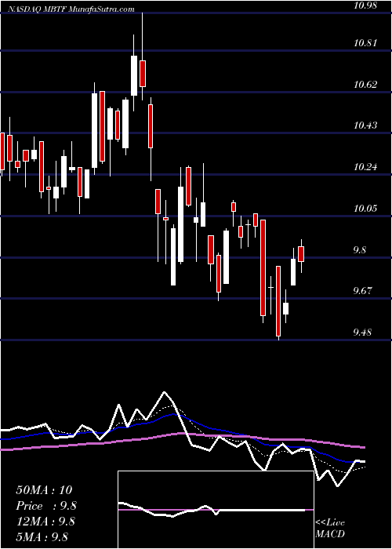
Task: Click the Price : 9.8 readout
Action: click(46, 506)
